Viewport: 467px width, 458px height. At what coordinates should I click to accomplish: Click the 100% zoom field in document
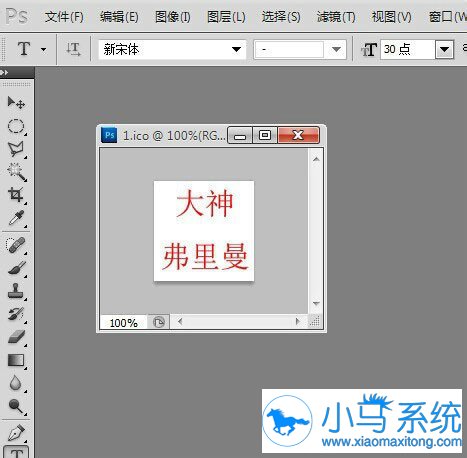click(x=123, y=322)
